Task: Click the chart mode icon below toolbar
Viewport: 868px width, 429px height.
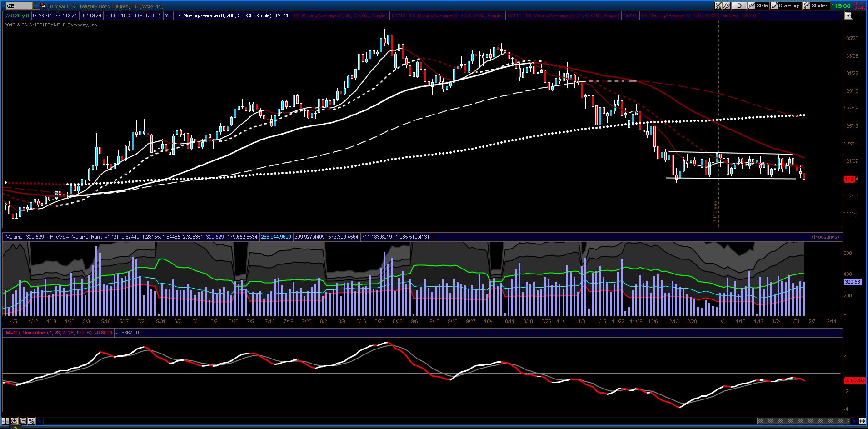Action: 848,15
